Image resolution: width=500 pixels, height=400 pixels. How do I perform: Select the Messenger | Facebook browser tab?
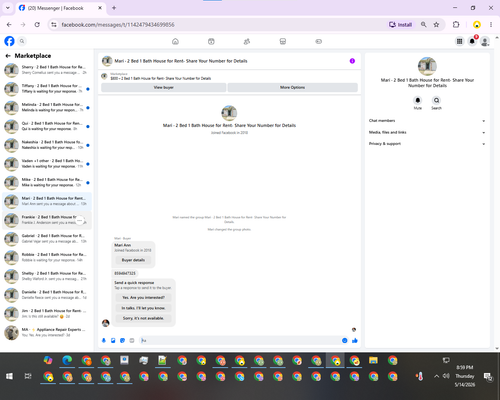pyautogui.click(x=60, y=8)
